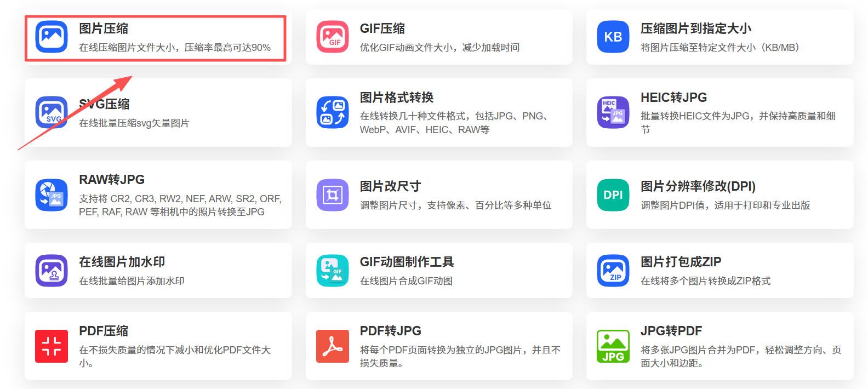Open the 图片改尺寸 tool title

[390, 186]
